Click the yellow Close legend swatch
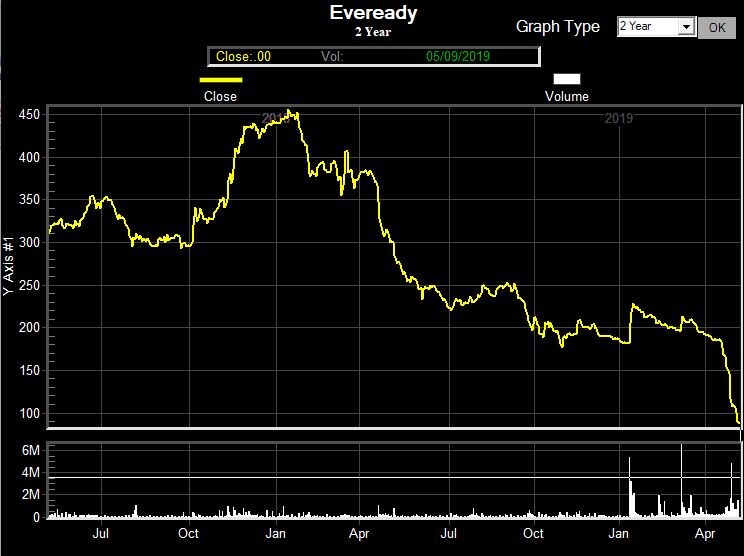The width and height of the screenshot is (744, 556). pos(220,79)
